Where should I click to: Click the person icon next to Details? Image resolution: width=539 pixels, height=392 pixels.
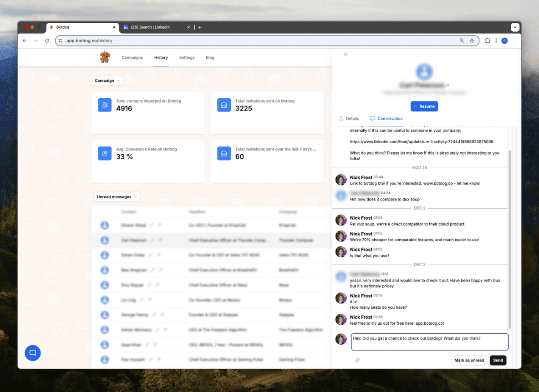(x=341, y=118)
